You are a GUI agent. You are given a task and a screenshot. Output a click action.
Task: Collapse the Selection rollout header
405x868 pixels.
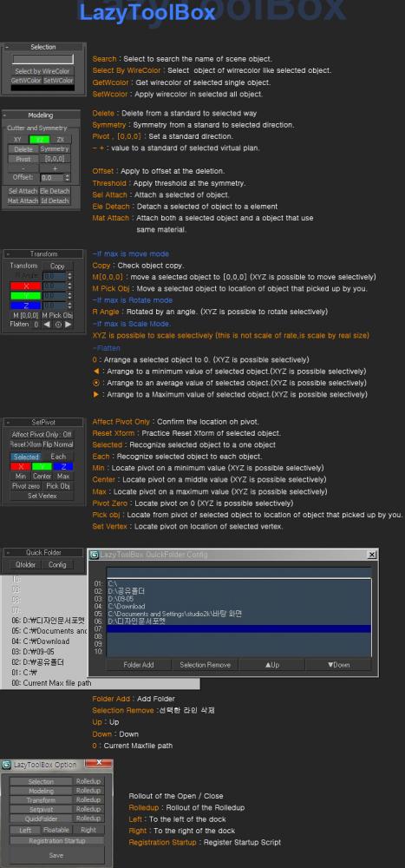(43, 47)
